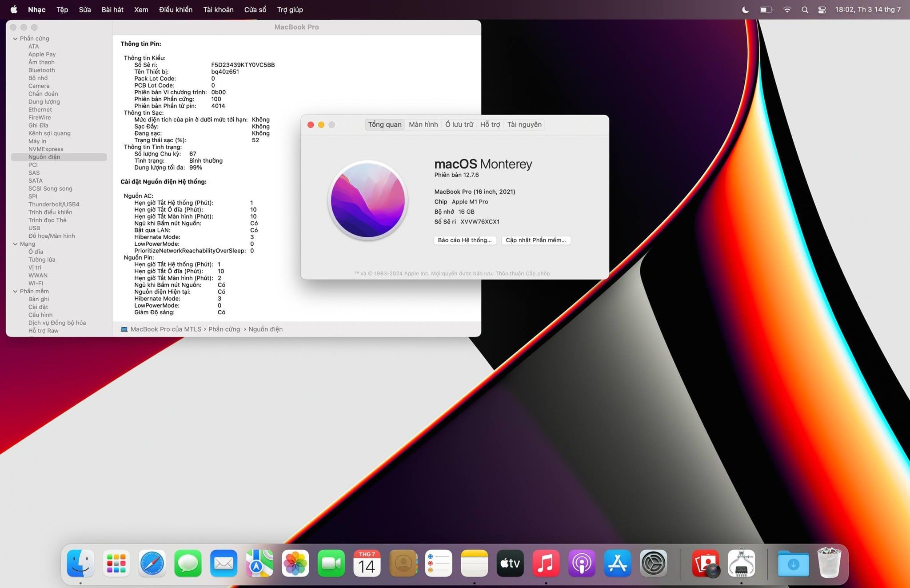Switch to the Hỗ trợ tab
This screenshot has height=588, width=910.
tap(490, 124)
